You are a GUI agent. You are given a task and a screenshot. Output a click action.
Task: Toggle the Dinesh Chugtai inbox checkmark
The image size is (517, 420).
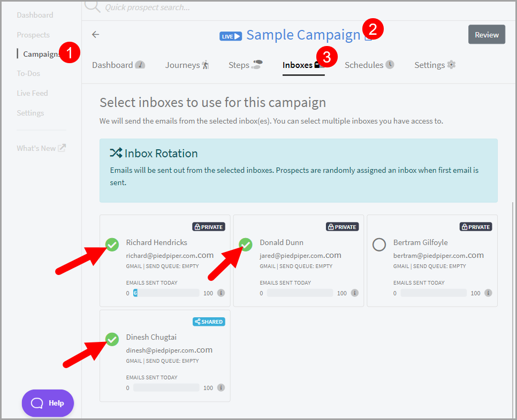[x=112, y=339]
